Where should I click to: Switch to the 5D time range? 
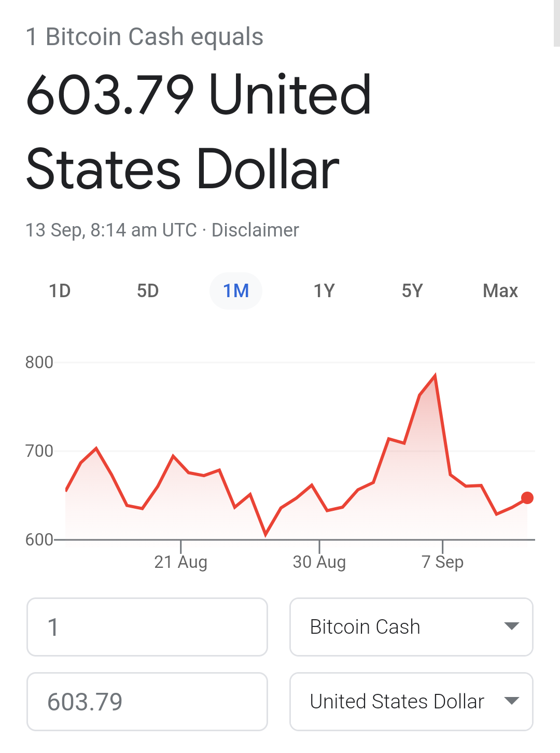(x=148, y=291)
